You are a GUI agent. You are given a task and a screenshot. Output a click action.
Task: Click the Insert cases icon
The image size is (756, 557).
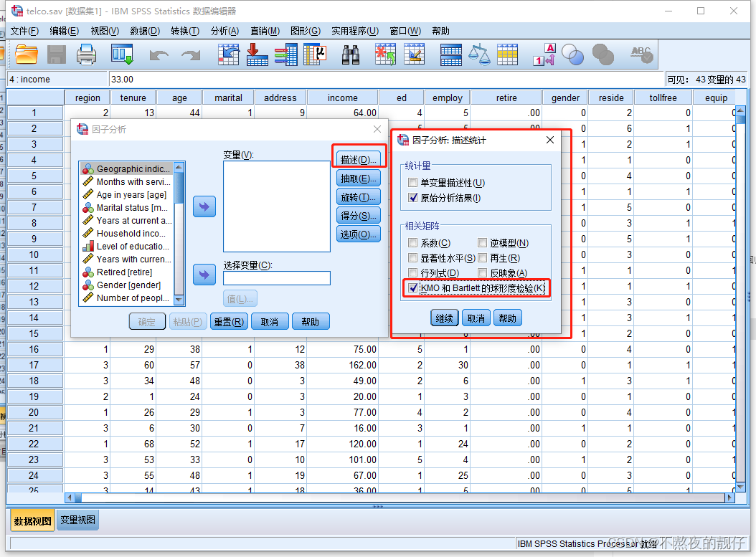click(385, 54)
